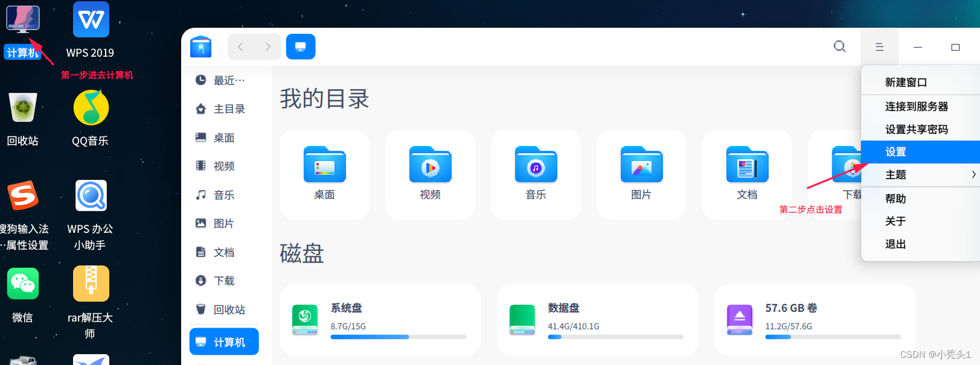Open rar解压大师 desktop icon
The image size is (980, 365).
tap(91, 284)
